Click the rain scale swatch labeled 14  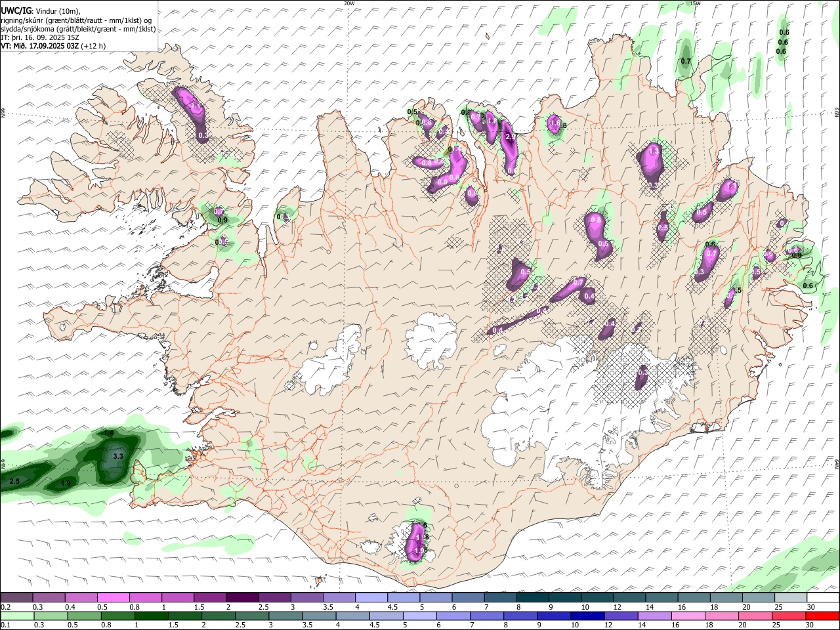(x=654, y=616)
